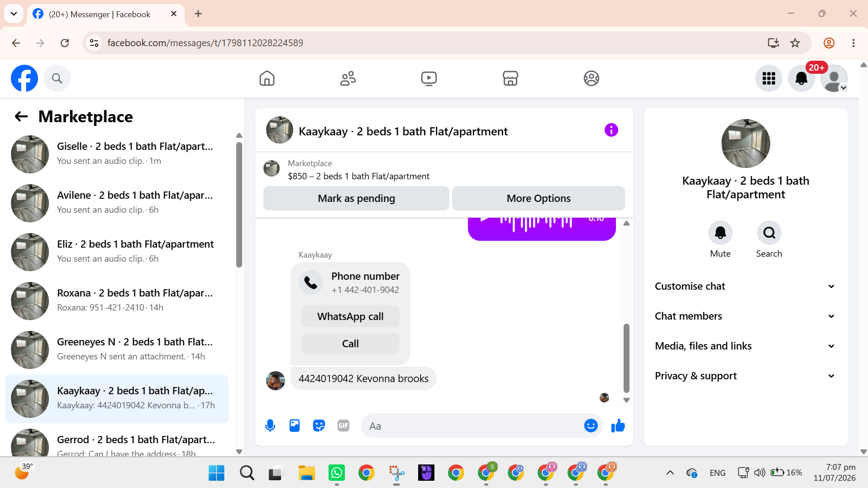
Task: Select the Kaaykaay conversation in list
Action: click(117, 398)
